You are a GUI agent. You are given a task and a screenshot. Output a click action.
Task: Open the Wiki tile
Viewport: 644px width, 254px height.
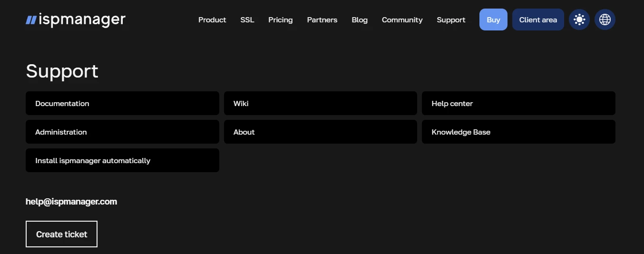(321, 103)
